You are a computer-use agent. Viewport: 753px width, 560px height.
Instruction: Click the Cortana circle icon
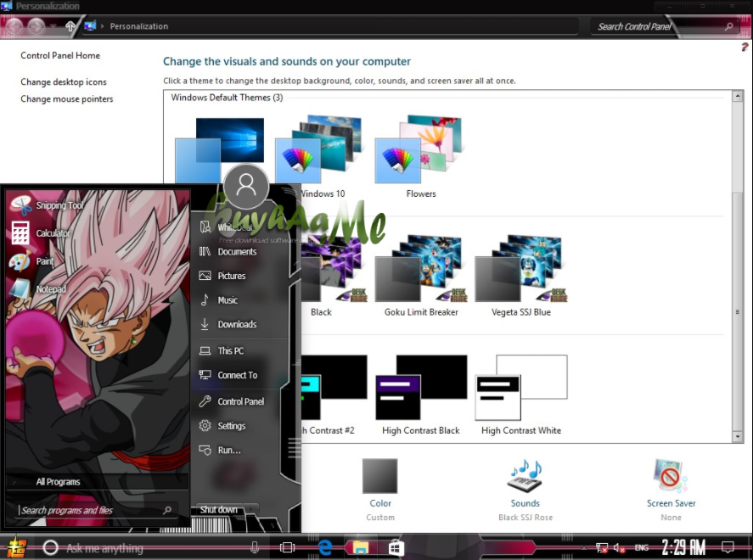(50, 547)
